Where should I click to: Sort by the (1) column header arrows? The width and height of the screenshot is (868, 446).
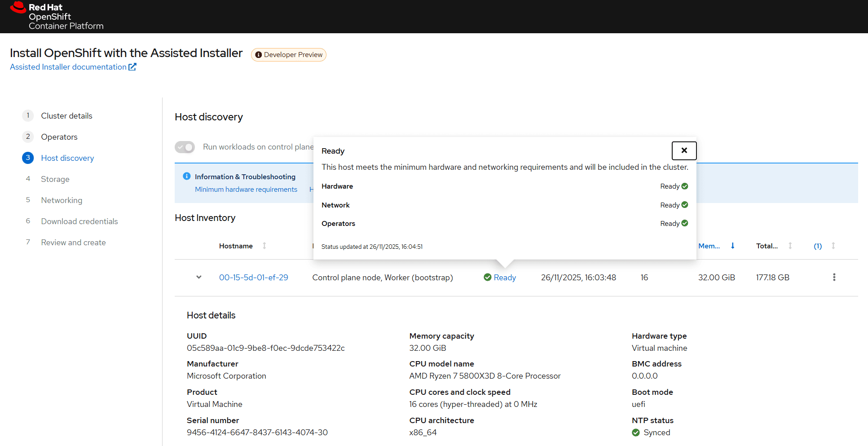coord(833,246)
